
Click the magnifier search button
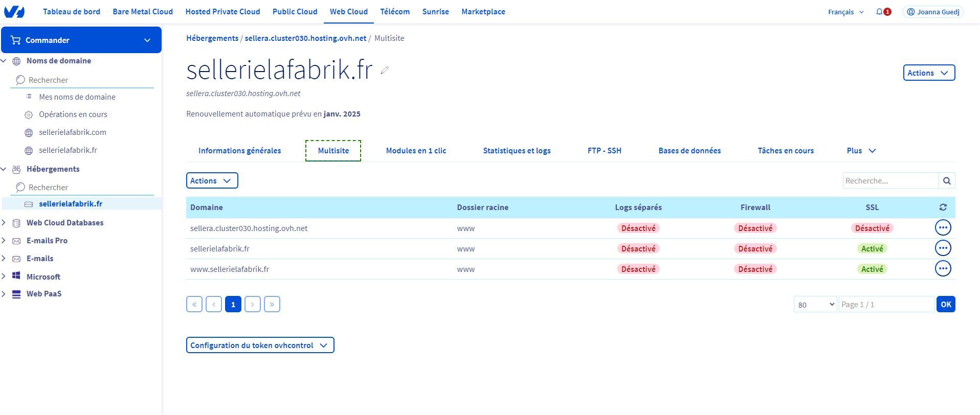(947, 181)
